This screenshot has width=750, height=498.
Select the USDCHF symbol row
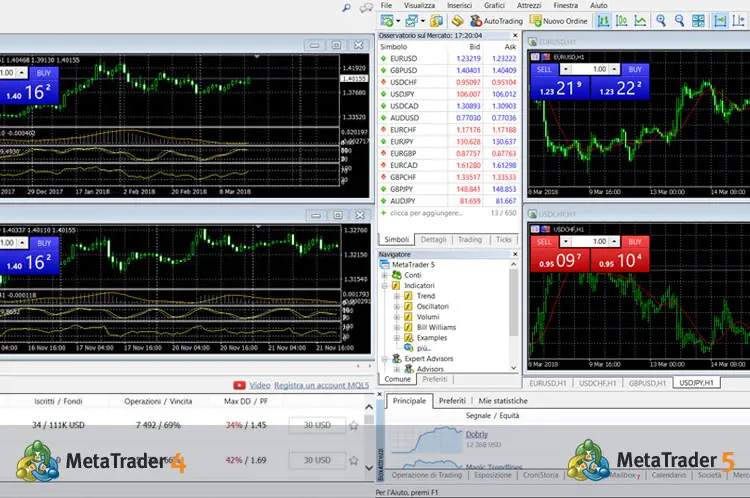click(x=448, y=82)
